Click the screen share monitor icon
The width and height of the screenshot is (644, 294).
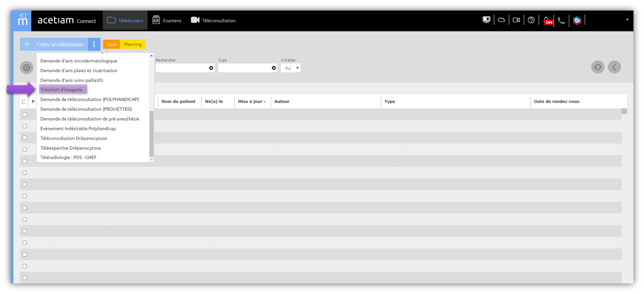[486, 20]
